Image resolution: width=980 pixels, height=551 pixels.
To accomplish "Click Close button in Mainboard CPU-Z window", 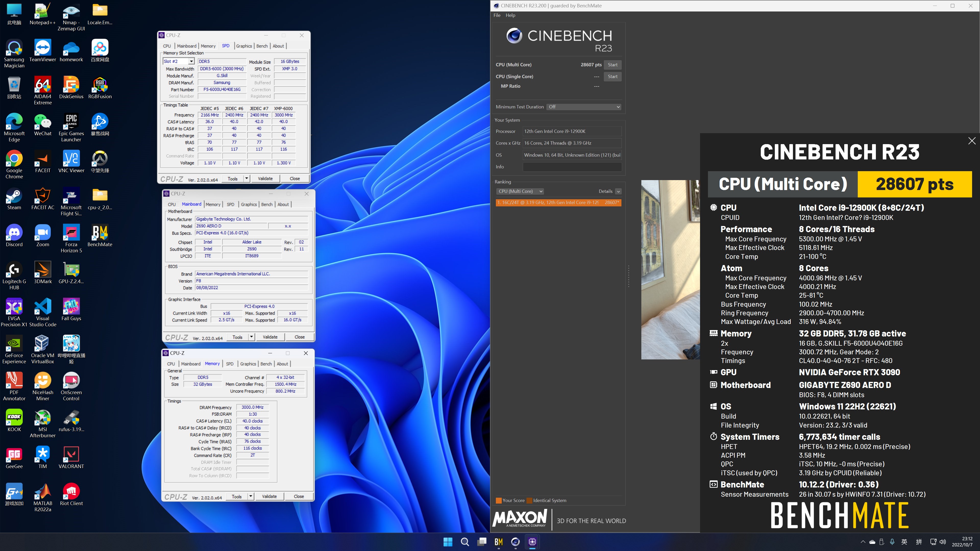I will (x=299, y=337).
